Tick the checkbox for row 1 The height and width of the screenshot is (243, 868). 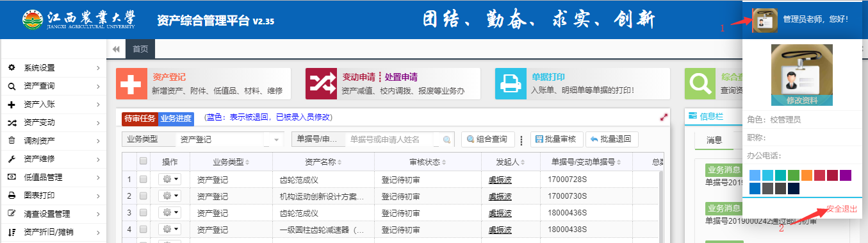[x=143, y=179]
